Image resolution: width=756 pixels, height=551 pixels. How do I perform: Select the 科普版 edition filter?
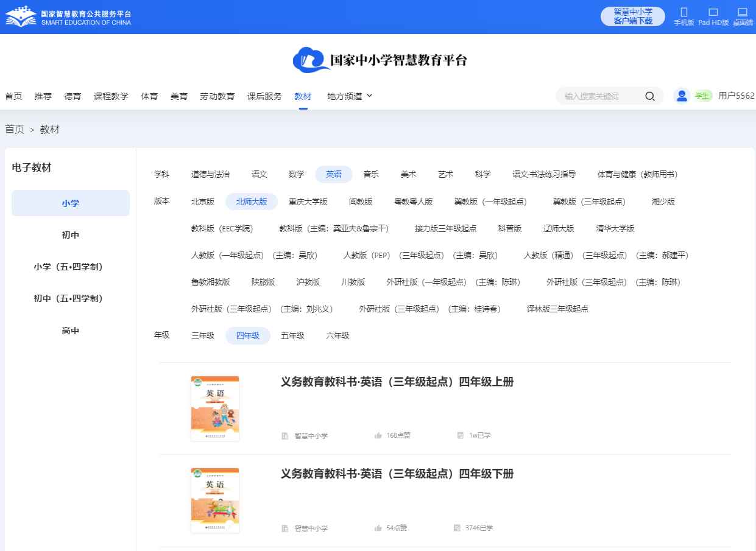pos(510,228)
